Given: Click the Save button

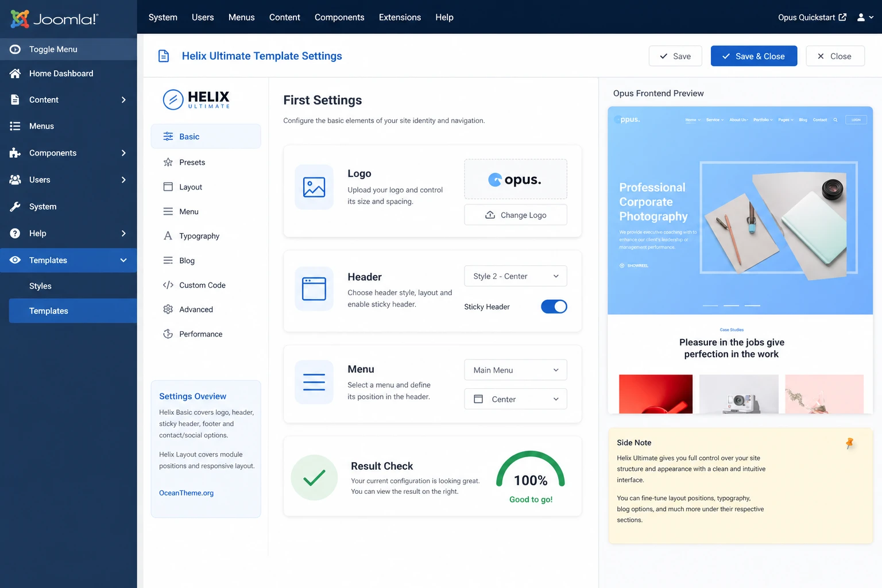Looking at the screenshot, I should (x=675, y=56).
